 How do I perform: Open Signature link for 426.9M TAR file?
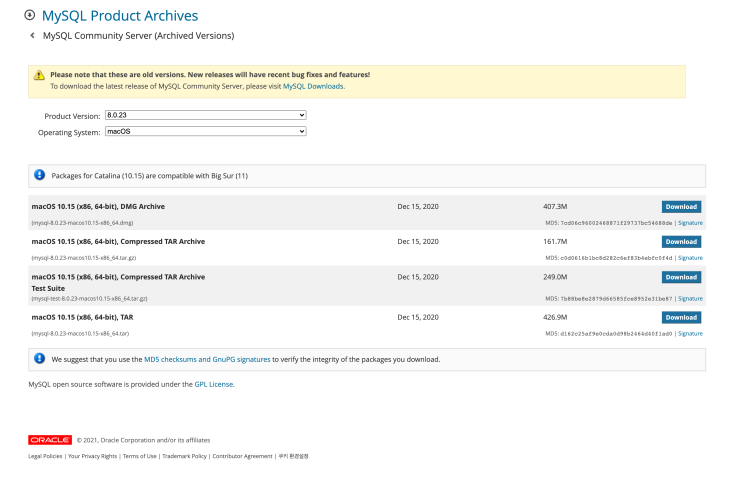point(690,333)
